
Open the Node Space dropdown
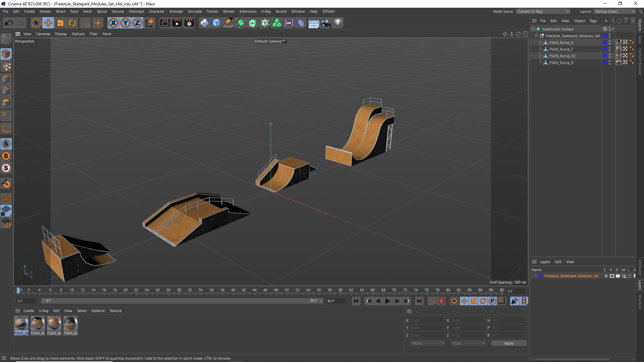click(x=543, y=11)
